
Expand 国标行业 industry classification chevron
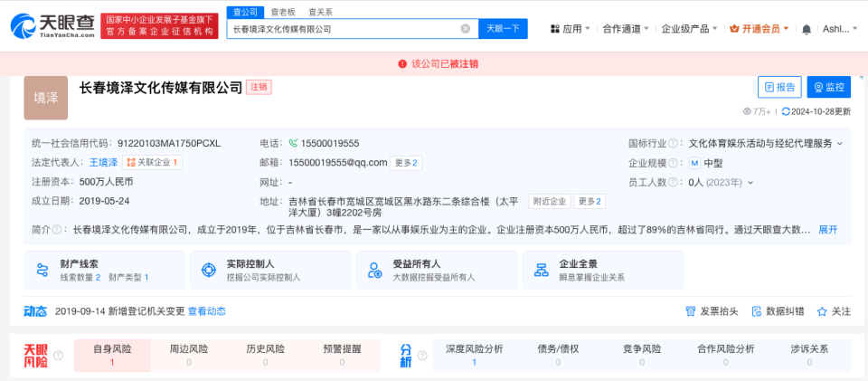tap(839, 144)
